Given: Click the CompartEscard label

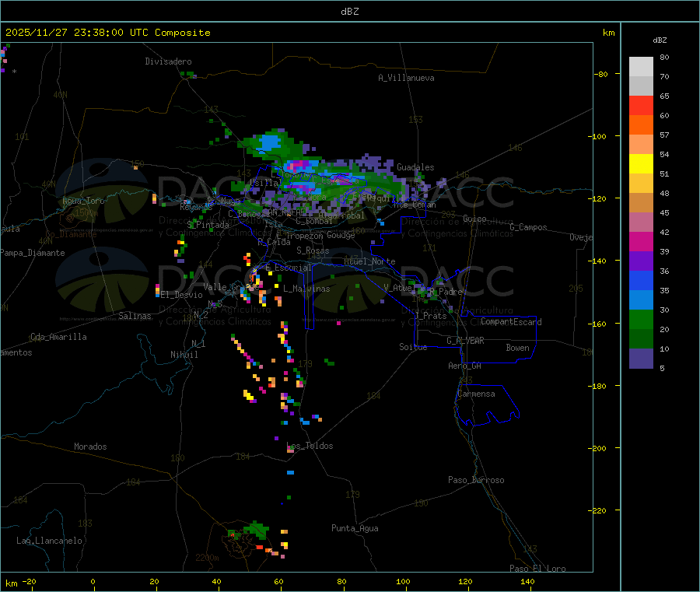Looking at the screenshot, I should 511,322.
